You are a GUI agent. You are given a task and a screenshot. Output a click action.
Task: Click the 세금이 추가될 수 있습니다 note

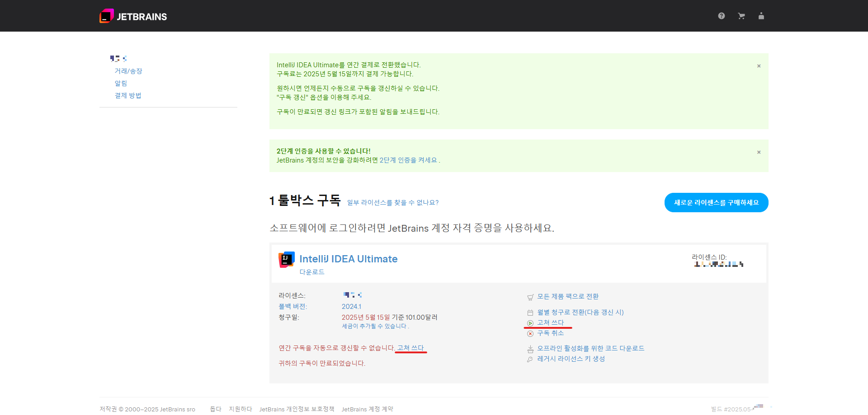(x=375, y=326)
